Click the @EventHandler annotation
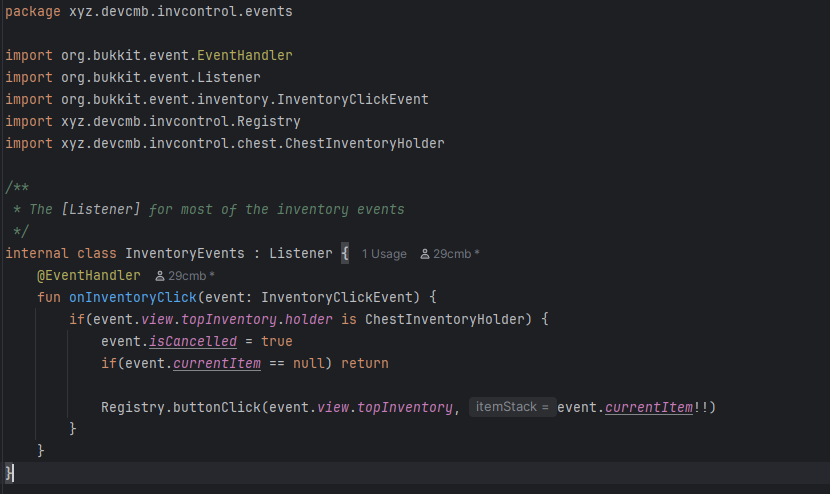The image size is (830, 494). [89, 276]
